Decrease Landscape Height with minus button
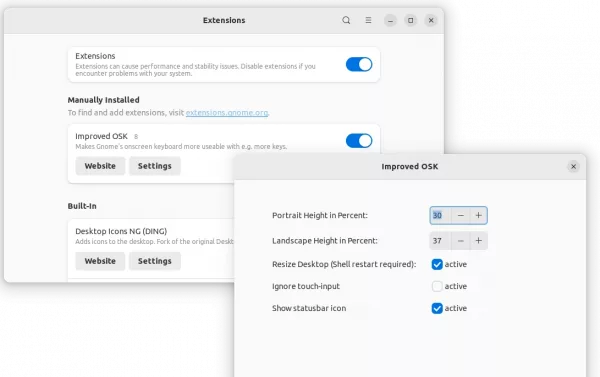 point(461,241)
